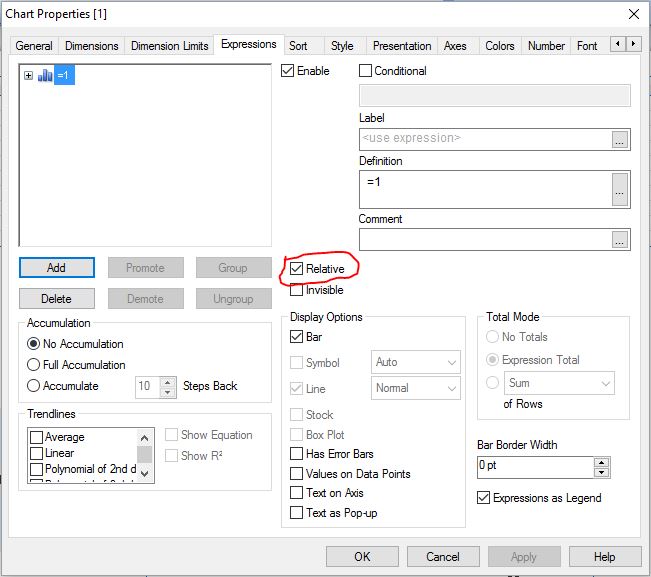The image size is (651, 577).
Task: Expand the =1 expression tree node
Action: coord(28,76)
